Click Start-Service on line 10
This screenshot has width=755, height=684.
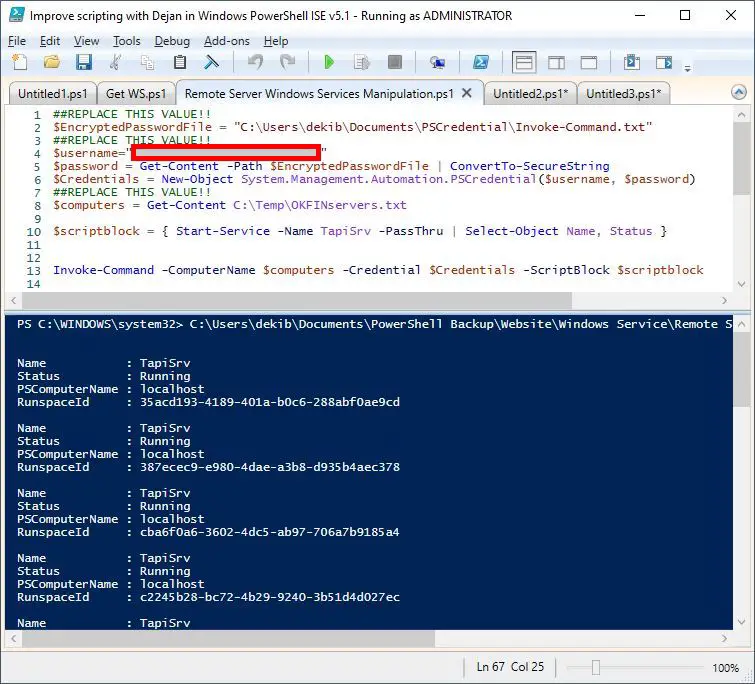tap(223, 231)
